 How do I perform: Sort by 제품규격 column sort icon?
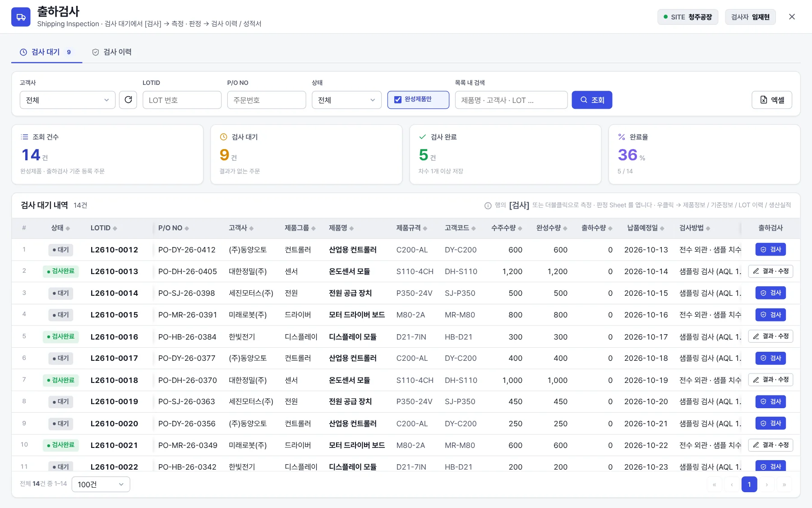click(x=425, y=228)
